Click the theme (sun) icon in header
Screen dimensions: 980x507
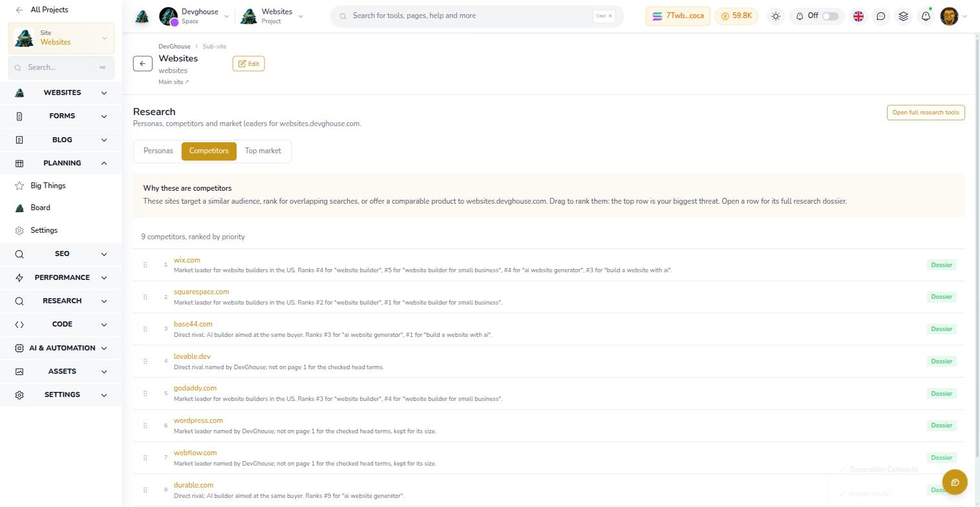(776, 16)
